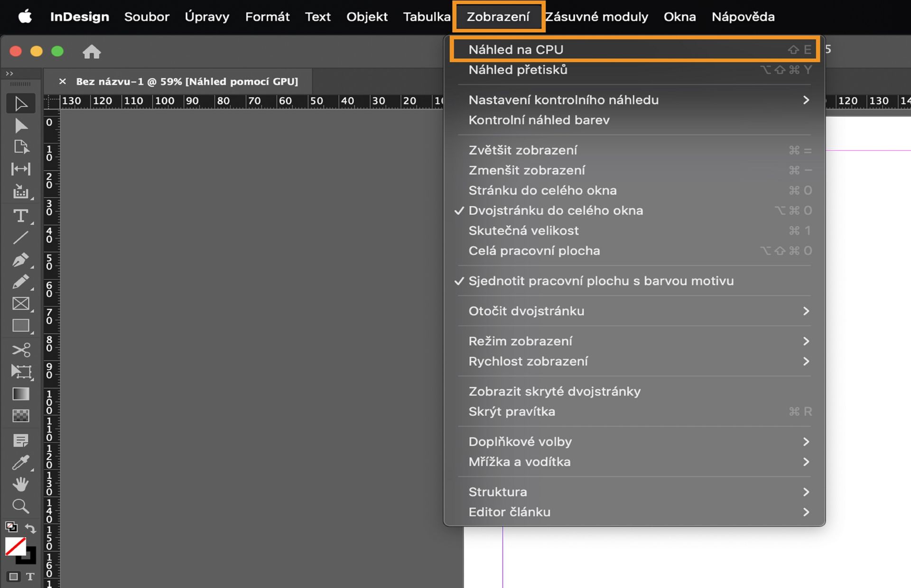The width and height of the screenshot is (911, 588).
Task: Enable Náhled přetisků option
Action: point(518,70)
